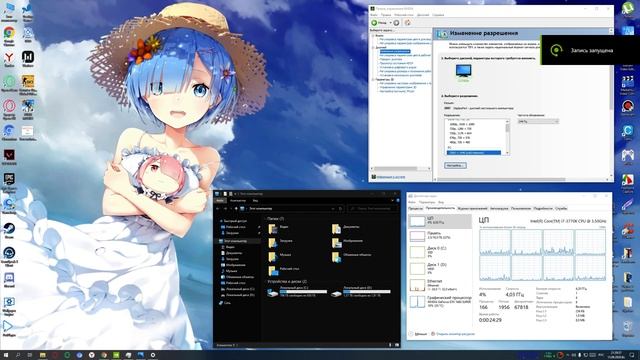The width and height of the screenshot is (640, 360).
Task: Select Диск 0 (C:) in Task Manager
Action: click(440, 252)
